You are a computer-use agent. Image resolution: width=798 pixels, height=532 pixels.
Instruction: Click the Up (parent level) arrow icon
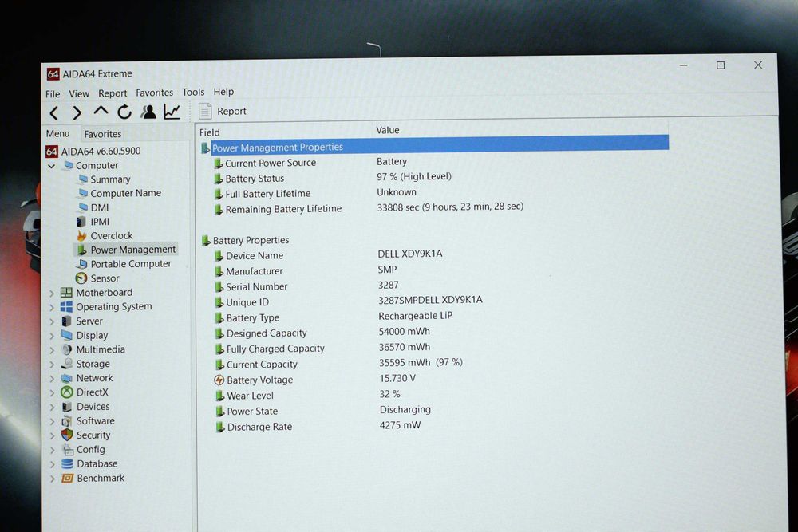click(x=101, y=110)
